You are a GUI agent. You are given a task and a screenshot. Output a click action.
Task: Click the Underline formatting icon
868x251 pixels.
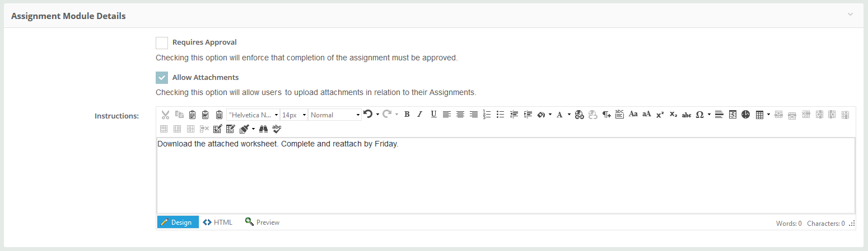[433, 115]
